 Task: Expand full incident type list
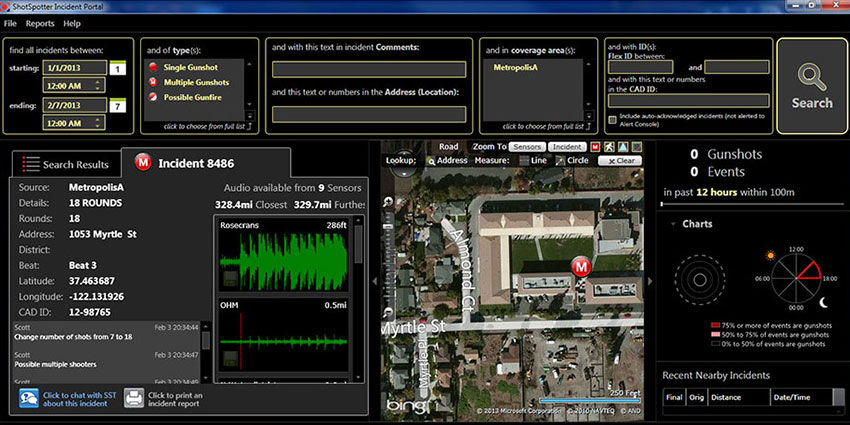click(x=208, y=126)
